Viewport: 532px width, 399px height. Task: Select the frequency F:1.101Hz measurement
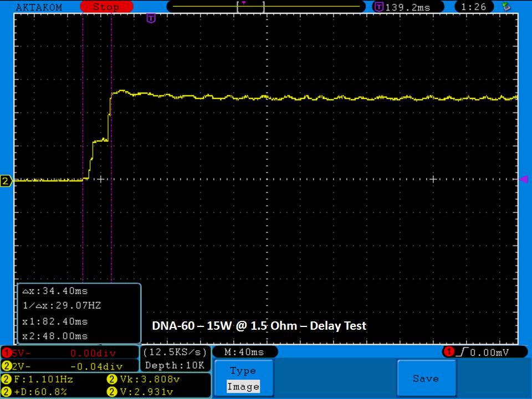[x=39, y=380]
